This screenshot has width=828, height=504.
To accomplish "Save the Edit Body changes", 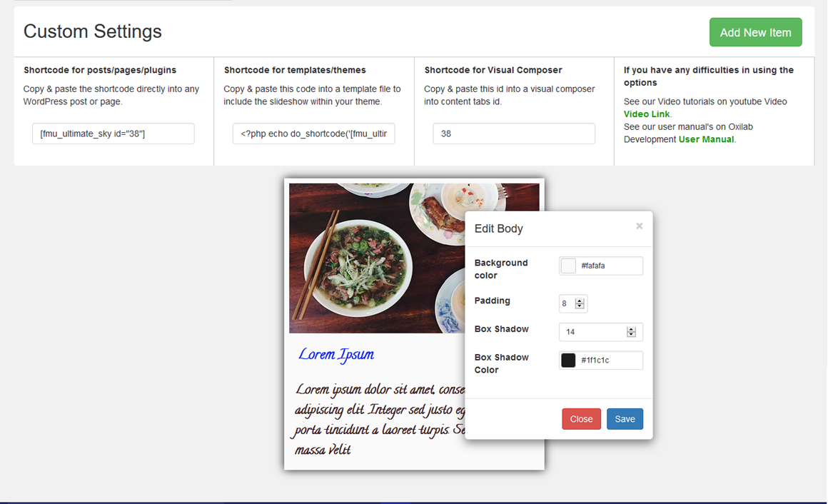I will (625, 419).
